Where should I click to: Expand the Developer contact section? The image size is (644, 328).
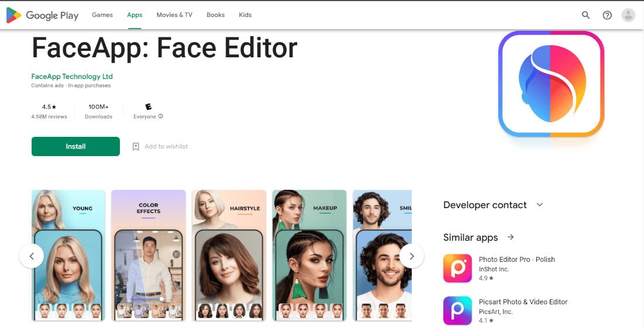click(x=540, y=205)
